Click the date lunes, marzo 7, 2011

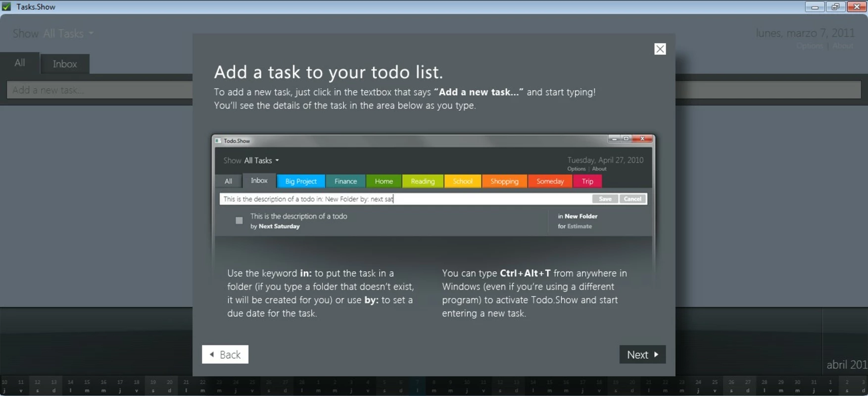coord(805,33)
